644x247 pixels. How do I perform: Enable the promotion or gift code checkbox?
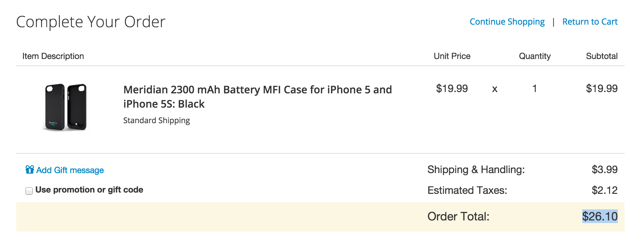(x=29, y=191)
